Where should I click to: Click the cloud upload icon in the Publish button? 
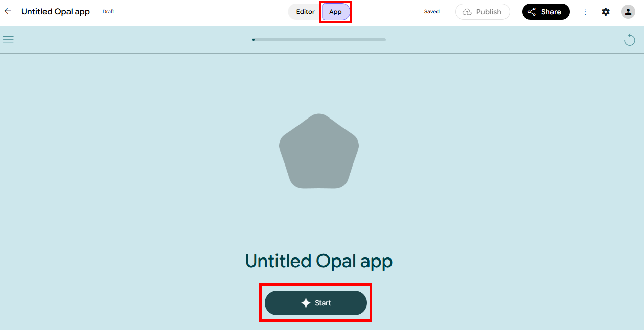pos(467,12)
